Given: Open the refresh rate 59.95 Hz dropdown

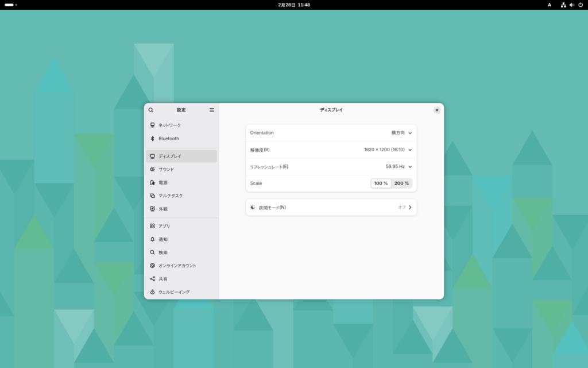Looking at the screenshot, I should coord(399,167).
